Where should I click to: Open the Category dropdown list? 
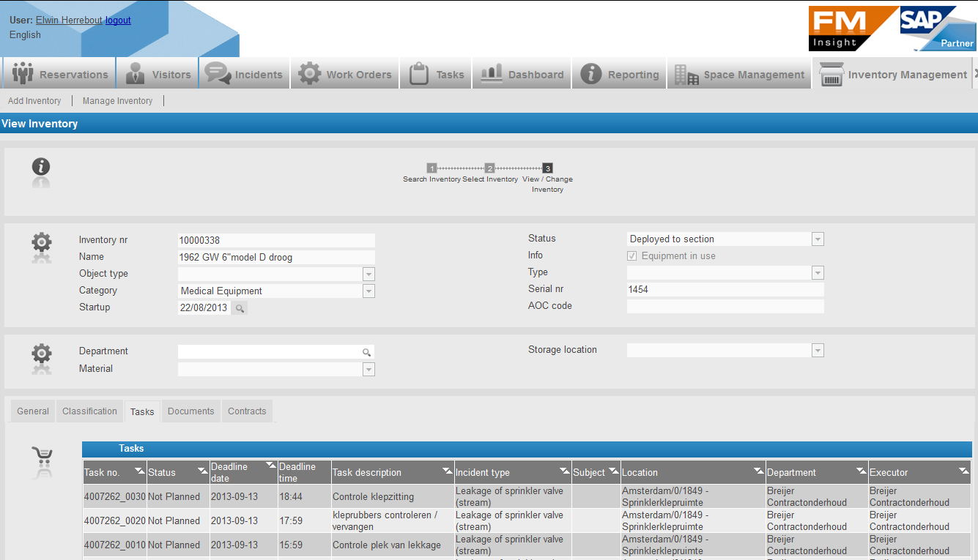(368, 291)
